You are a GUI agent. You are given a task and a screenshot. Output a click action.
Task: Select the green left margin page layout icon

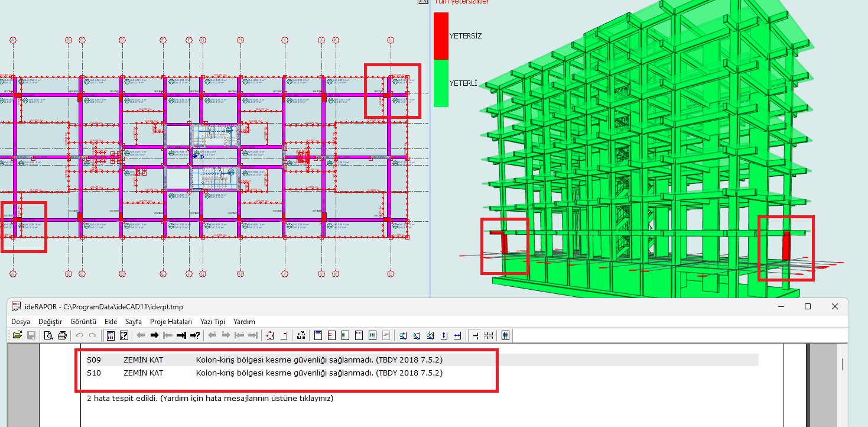click(345, 335)
